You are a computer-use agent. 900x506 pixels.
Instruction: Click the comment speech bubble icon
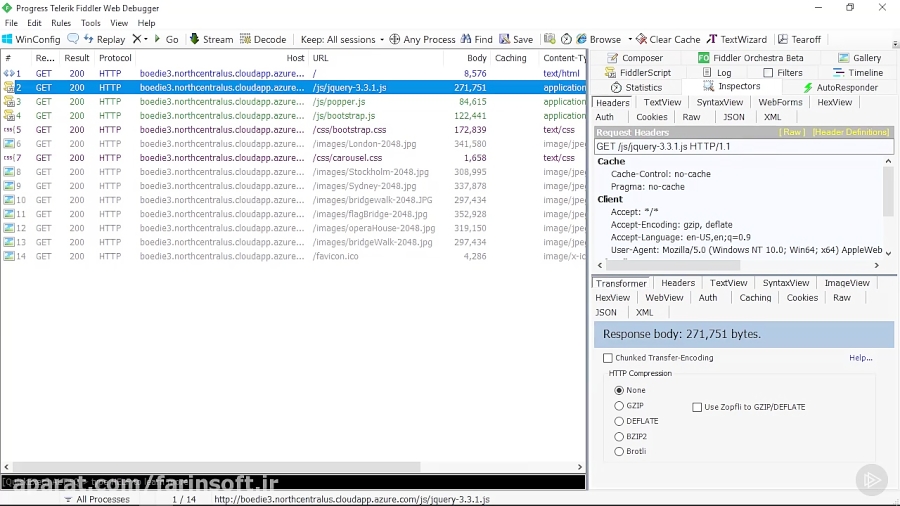point(73,39)
